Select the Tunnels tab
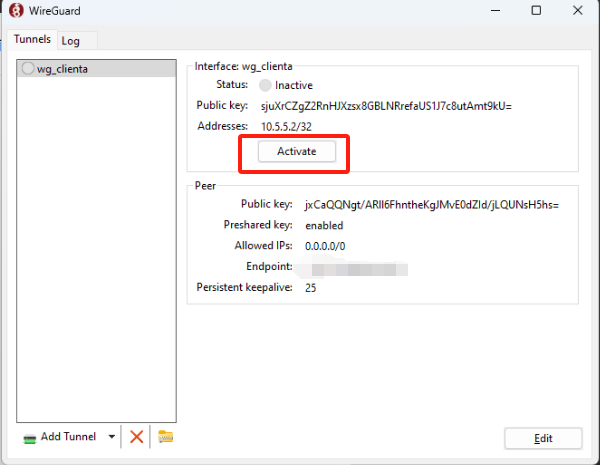 [31, 40]
